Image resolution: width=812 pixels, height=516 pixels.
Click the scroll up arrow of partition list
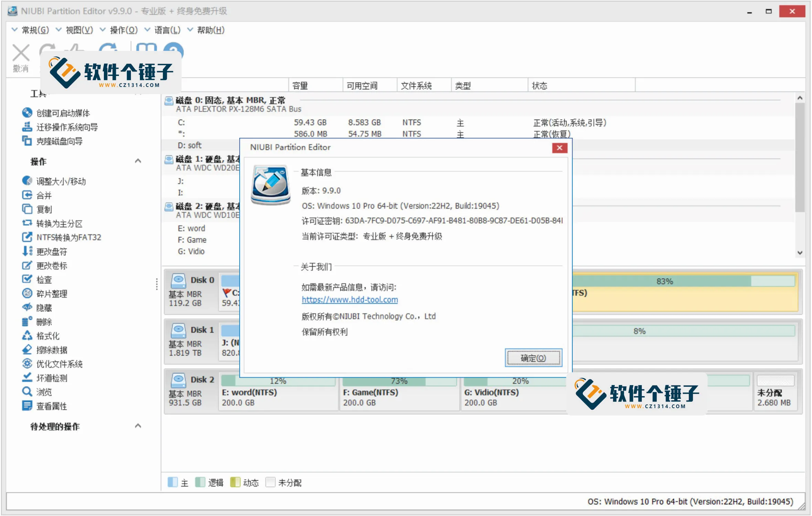tap(800, 98)
